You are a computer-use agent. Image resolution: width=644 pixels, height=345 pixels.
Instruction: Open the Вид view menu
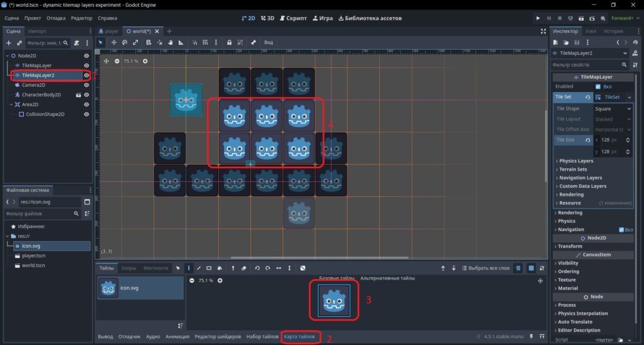click(x=269, y=42)
